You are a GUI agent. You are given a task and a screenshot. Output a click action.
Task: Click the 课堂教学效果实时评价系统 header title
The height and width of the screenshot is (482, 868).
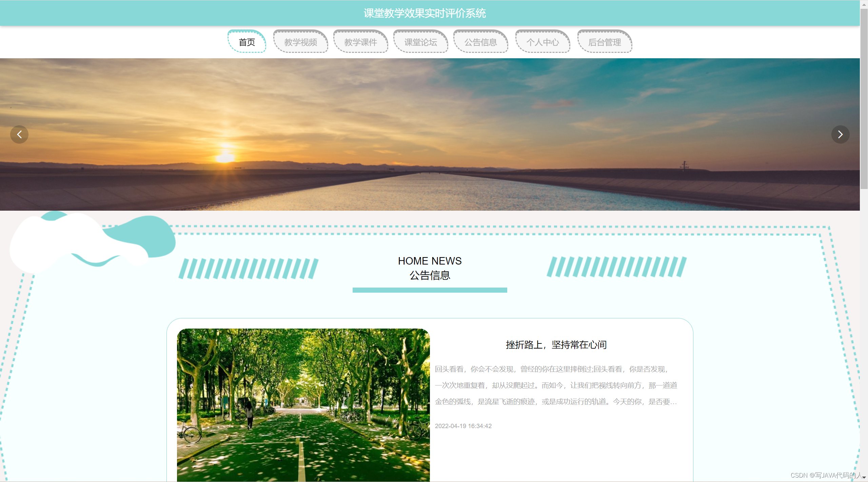pyautogui.click(x=425, y=13)
